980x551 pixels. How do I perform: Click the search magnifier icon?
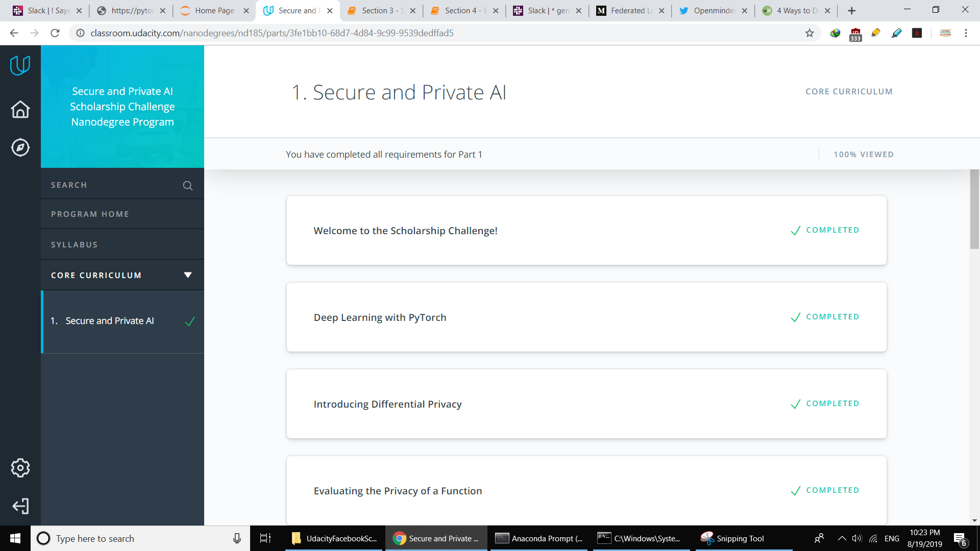pyautogui.click(x=187, y=185)
